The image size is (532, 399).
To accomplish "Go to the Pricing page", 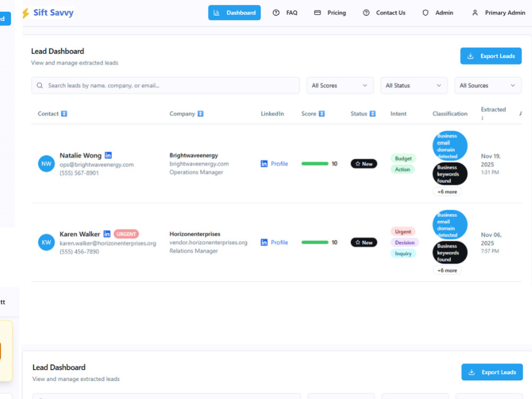I will pos(330,13).
